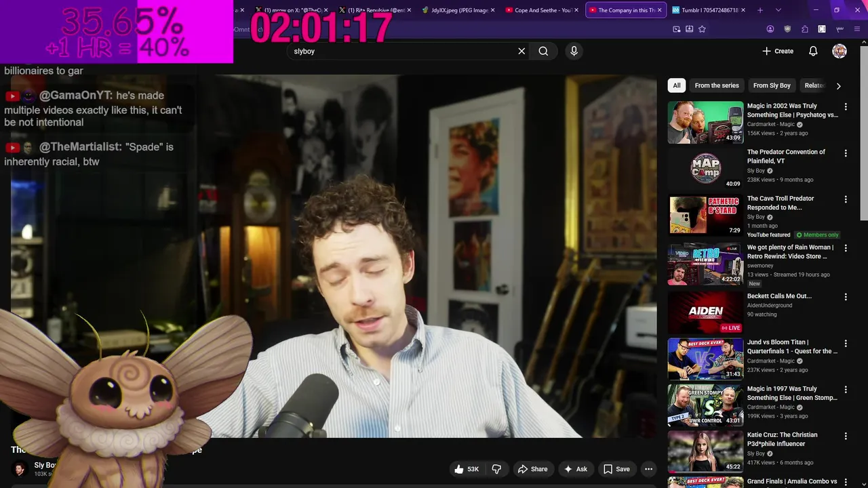The image size is (868, 488).
Task: Click the Share button
Action: click(532, 469)
